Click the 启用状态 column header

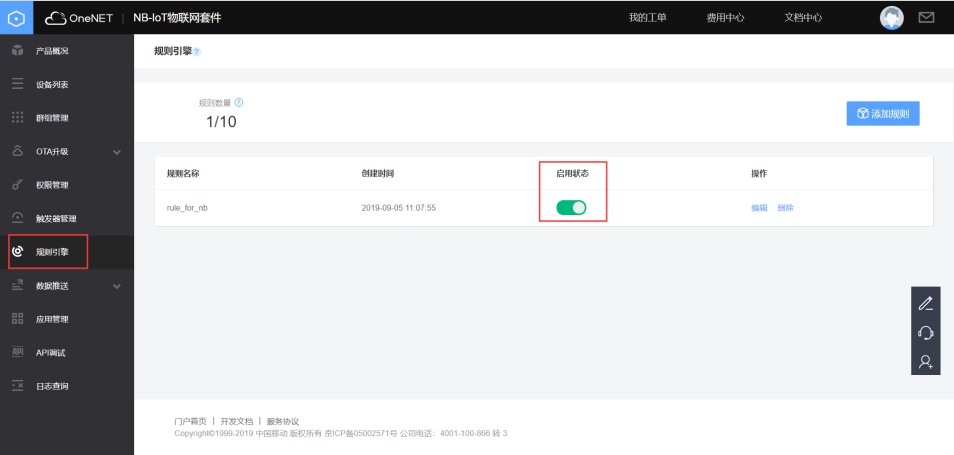click(x=573, y=174)
